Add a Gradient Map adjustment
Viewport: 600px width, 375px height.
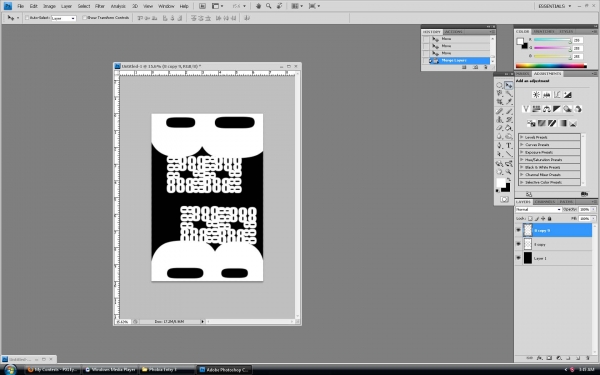[562, 123]
